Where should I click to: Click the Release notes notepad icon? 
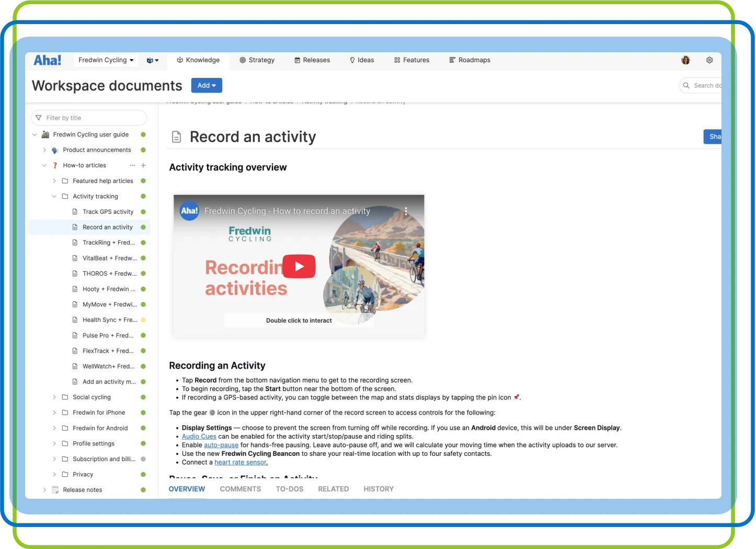coord(55,490)
